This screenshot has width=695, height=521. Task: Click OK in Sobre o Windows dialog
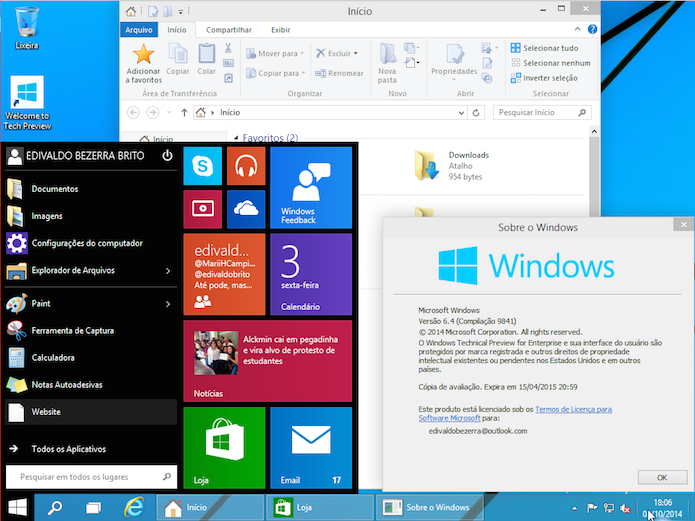click(662, 477)
